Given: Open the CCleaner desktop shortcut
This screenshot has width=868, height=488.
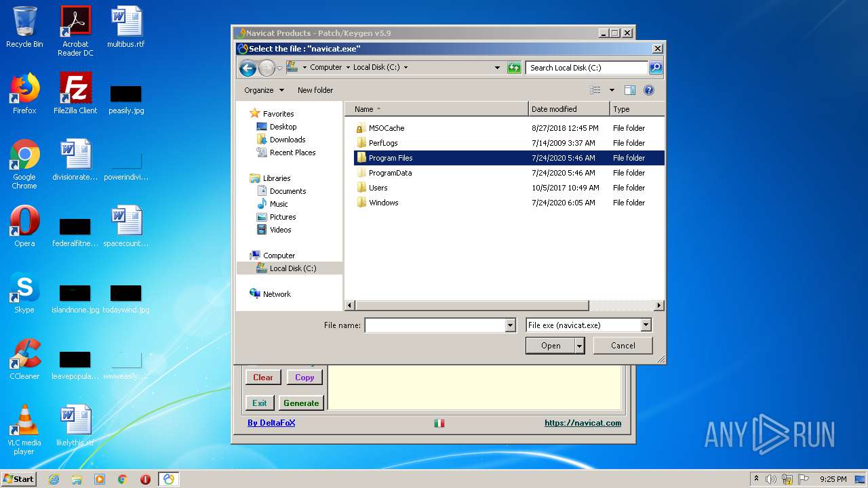Looking at the screenshot, I should click(24, 359).
